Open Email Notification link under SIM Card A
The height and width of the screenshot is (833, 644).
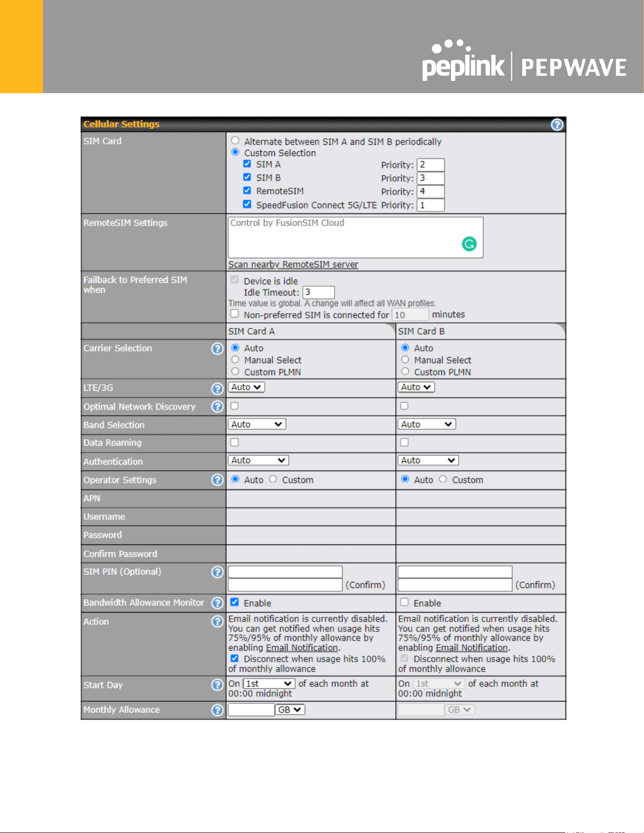click(x=302, y=648)
